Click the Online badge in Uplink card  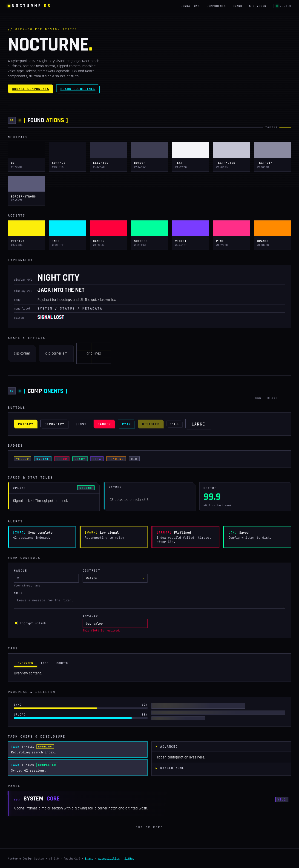pyautogui.click(x=86, y=488)
